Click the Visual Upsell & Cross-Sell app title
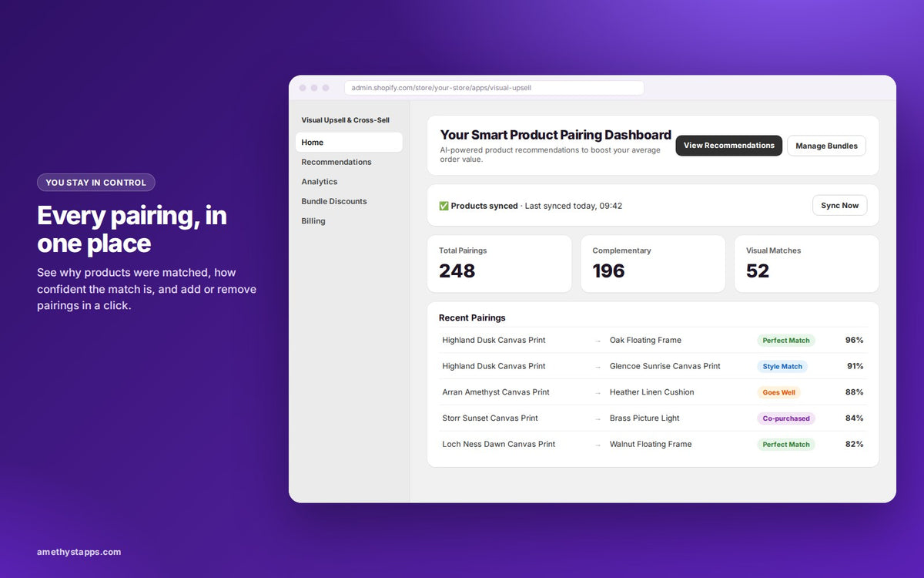The image size is (924, 578). point(345,120)
